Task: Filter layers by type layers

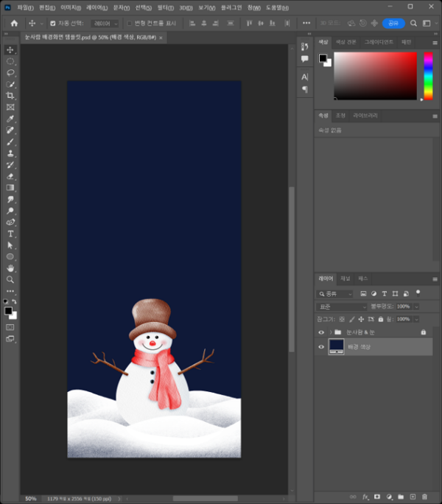Action: 385,293
